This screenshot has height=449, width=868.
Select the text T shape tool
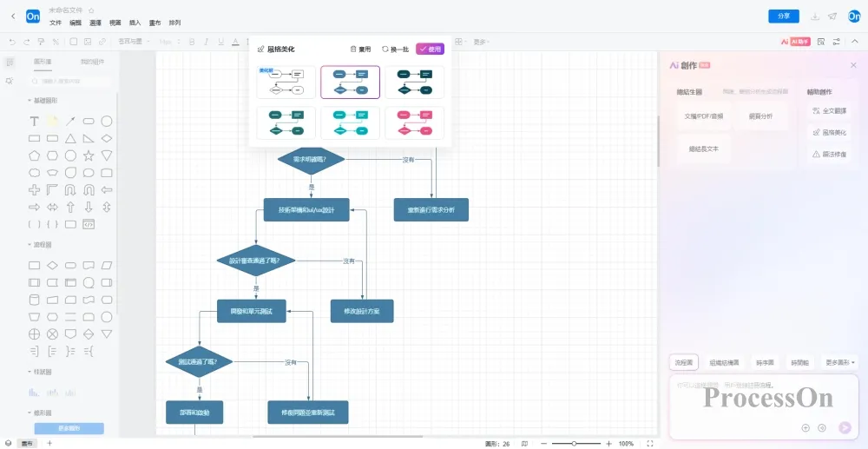point(34,122)
